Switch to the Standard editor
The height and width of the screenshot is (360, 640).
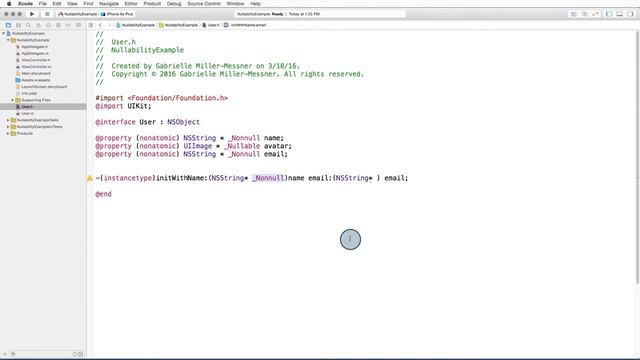click(x=573, y=14)
